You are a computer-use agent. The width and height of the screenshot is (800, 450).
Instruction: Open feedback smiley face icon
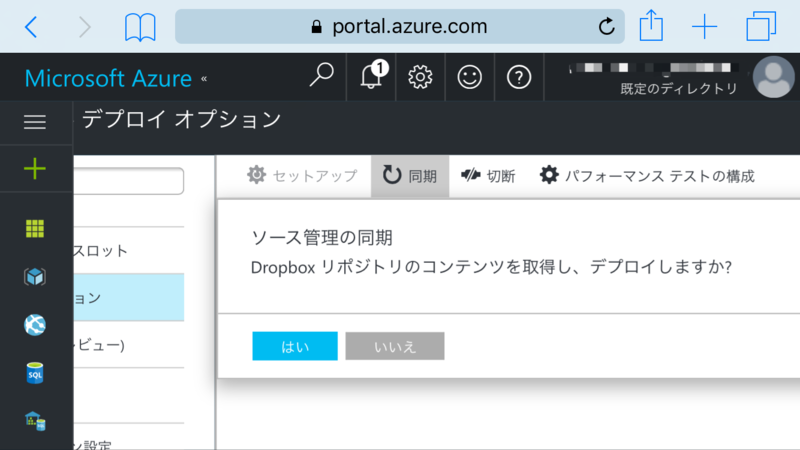(469, 78)
